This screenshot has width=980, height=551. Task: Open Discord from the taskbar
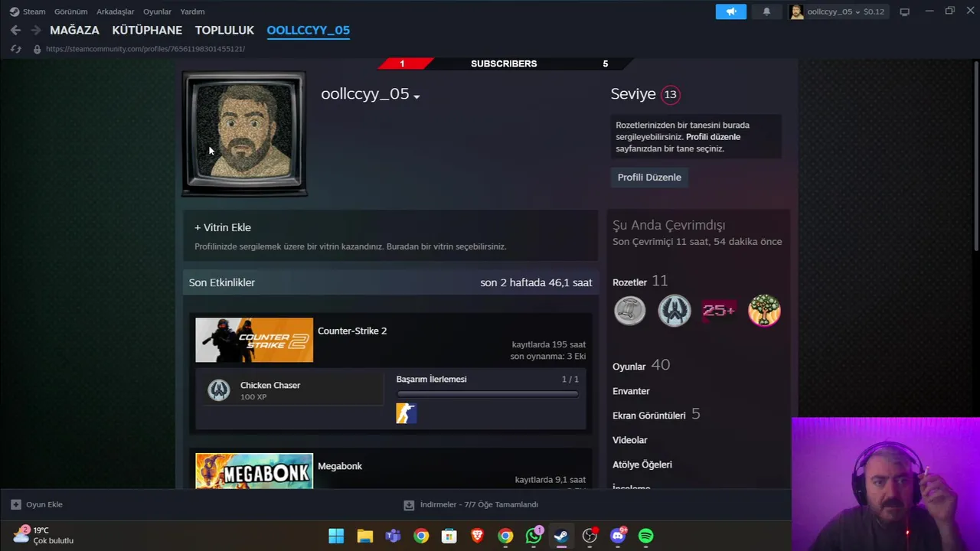[618, 536]
